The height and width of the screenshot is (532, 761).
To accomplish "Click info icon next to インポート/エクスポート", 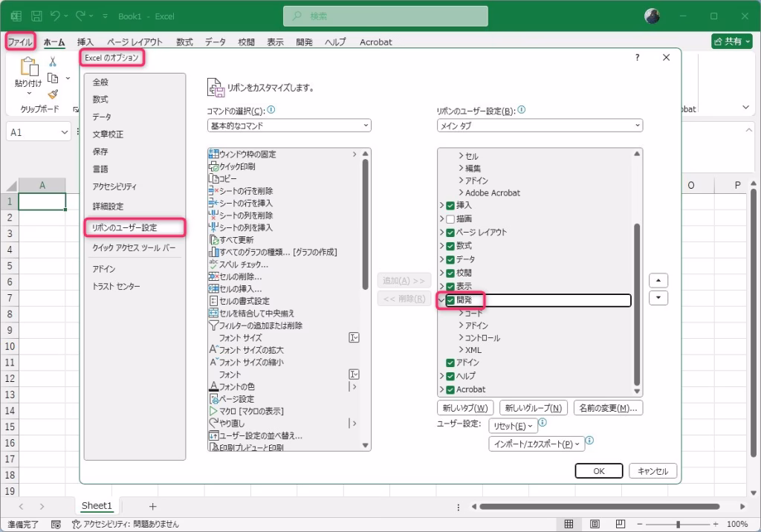I will [x=589, y=441].
